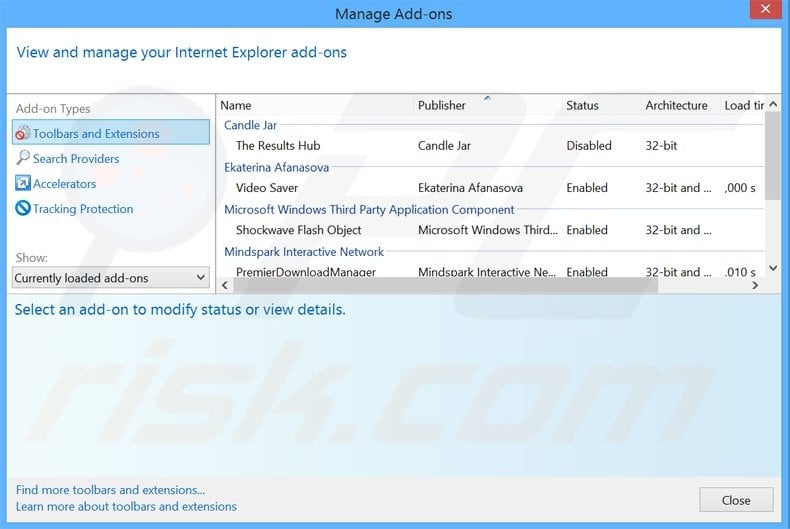Click 32-bit architecture cell of Results Hub

pyautogui.click(x=662, y=146)
